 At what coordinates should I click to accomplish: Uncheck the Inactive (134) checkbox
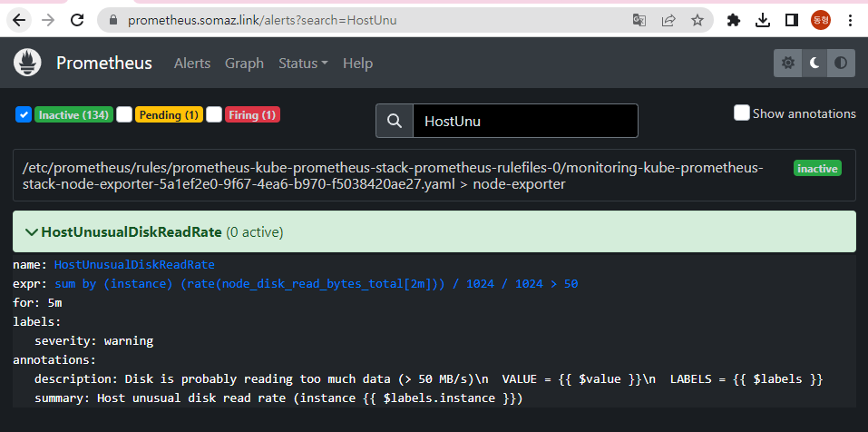pos(24,114)
